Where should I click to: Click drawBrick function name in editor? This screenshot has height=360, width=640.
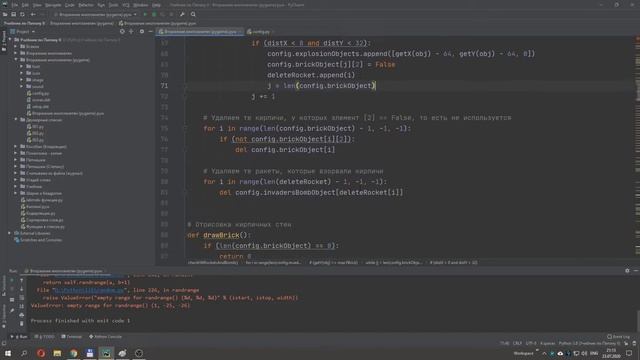coord(221,235)
